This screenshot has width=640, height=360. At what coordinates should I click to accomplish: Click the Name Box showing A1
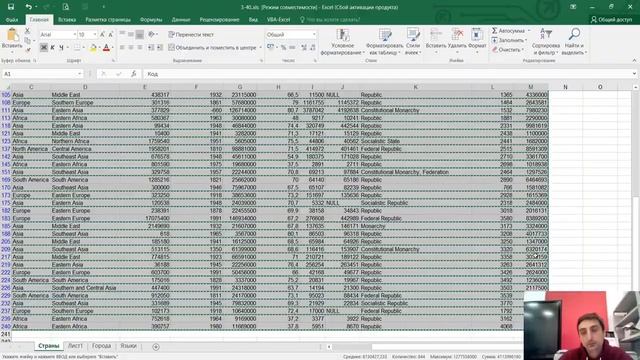(42, 74)
